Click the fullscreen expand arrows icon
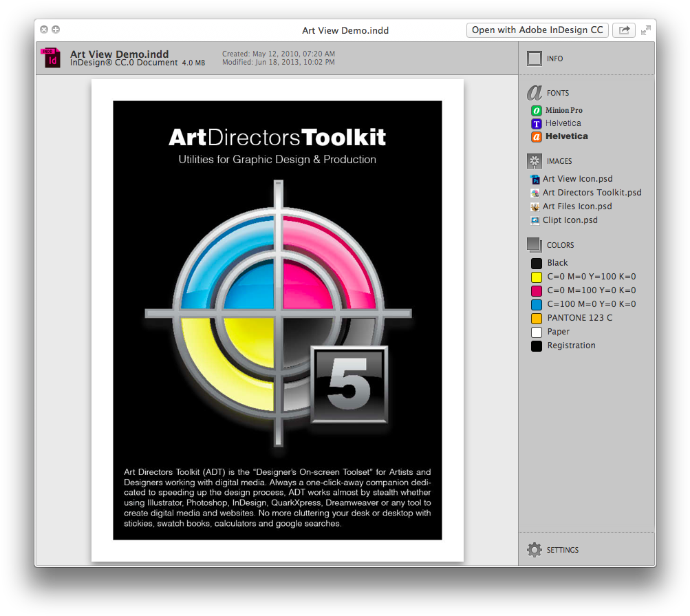This screenshot has height=616, width=690. pos(646,30)
